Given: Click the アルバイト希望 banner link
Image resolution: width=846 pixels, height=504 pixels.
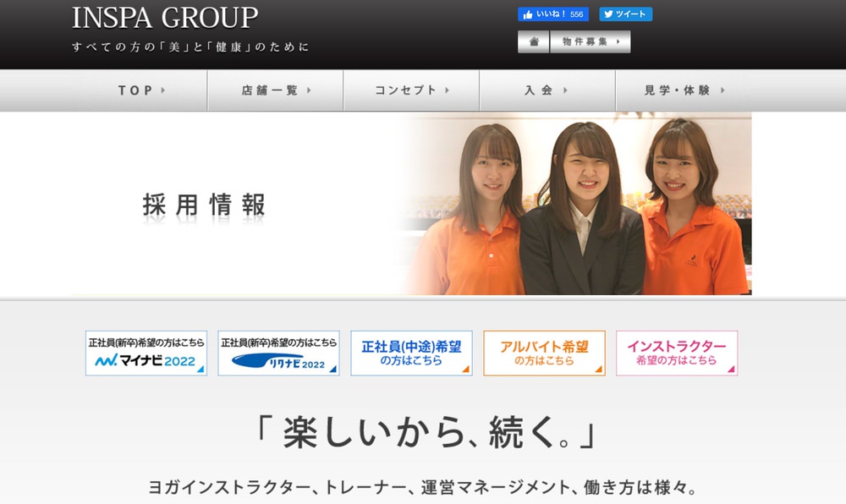Looking at the screenshot, I should [544, 353].
